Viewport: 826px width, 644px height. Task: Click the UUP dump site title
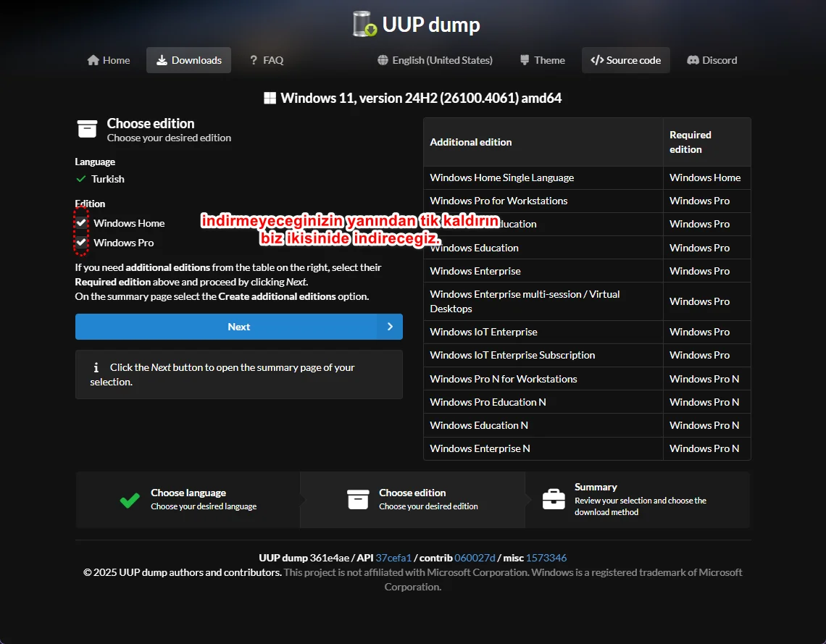point(431,24)
